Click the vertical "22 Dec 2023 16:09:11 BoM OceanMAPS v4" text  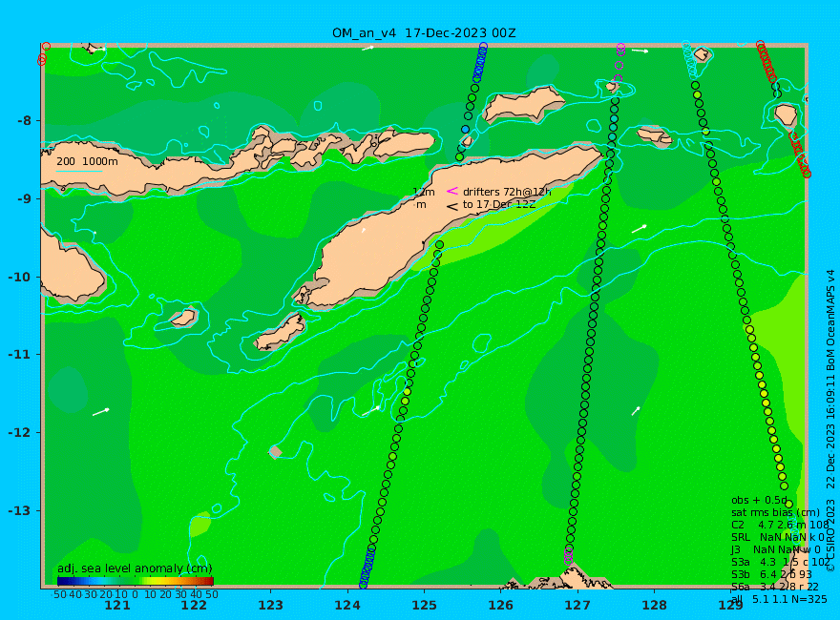830,379
